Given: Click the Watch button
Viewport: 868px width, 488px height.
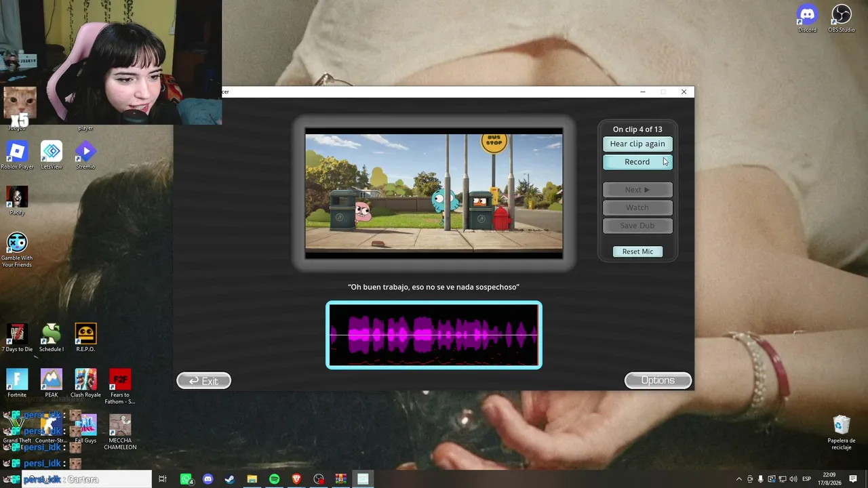Looking at the screenshot, I should (x=637, y=207).
